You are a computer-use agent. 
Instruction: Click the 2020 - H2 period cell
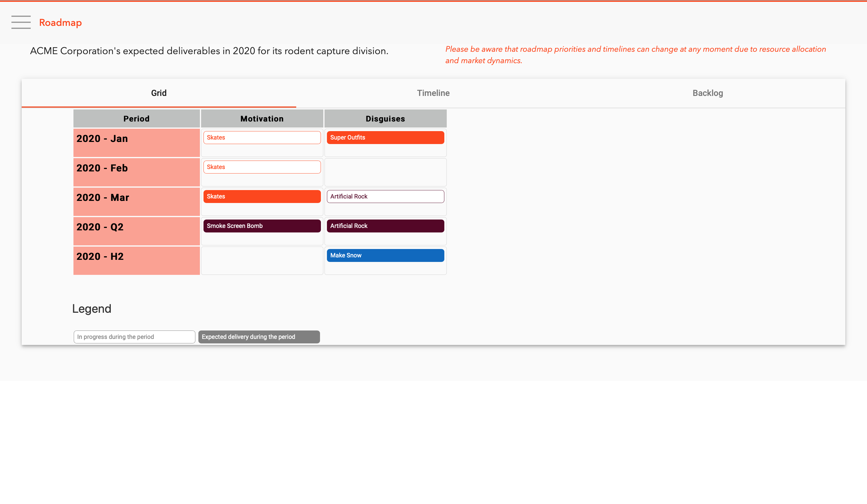click(137, 261)
